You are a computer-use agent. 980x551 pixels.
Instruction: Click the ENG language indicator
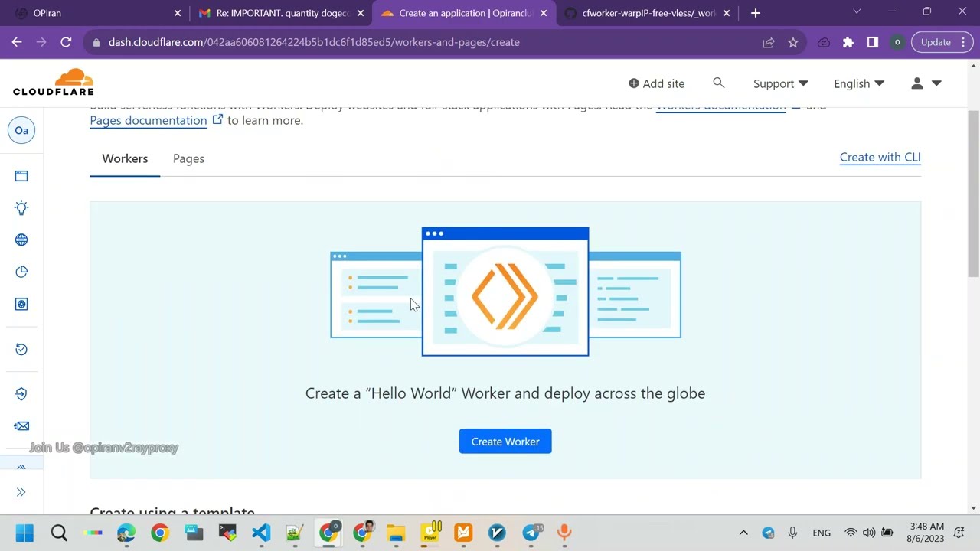click(x=822, y=533)
